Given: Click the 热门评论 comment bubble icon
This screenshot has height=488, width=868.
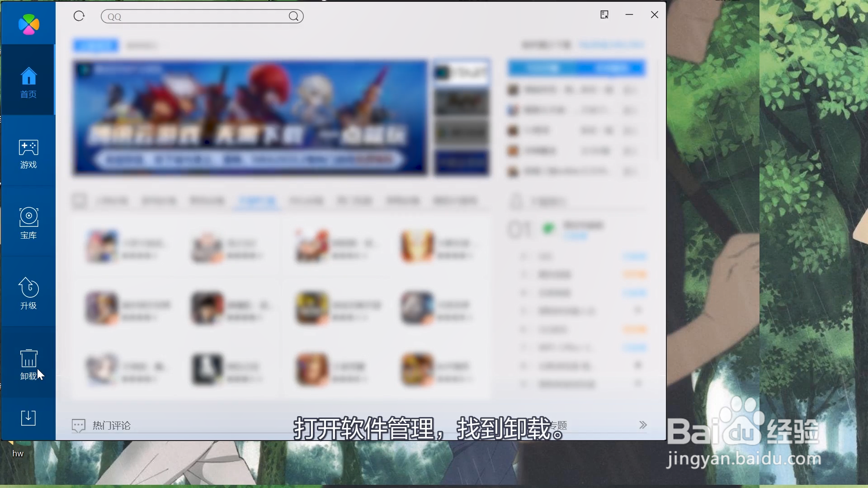Looking at the screenshot, I should click(x=78, y=426).
